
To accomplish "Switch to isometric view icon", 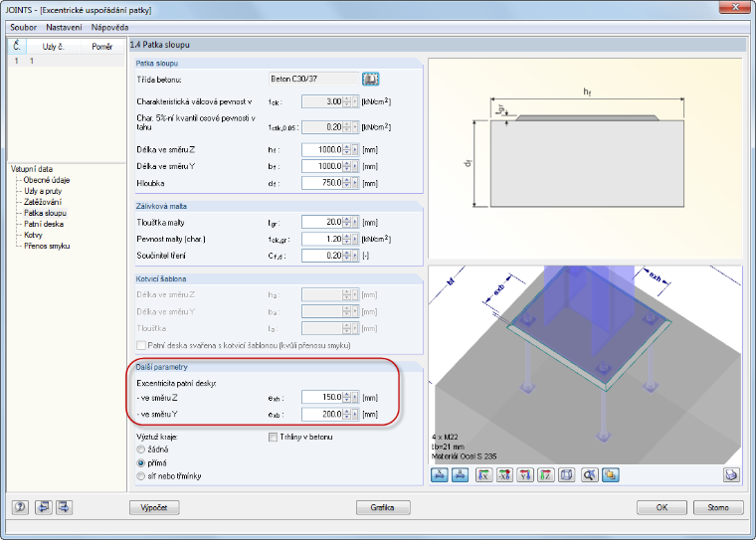I will pyautogui.click(x=567, y=475).
